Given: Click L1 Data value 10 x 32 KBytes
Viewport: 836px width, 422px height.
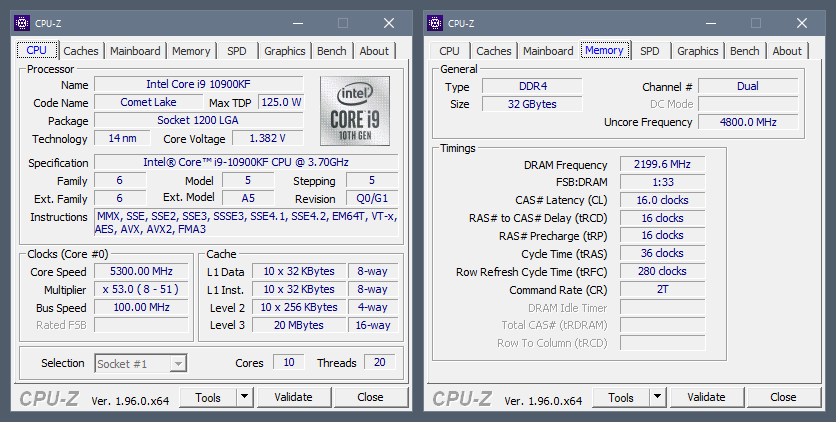Looking at the screenshot, I should coord(299,271).
